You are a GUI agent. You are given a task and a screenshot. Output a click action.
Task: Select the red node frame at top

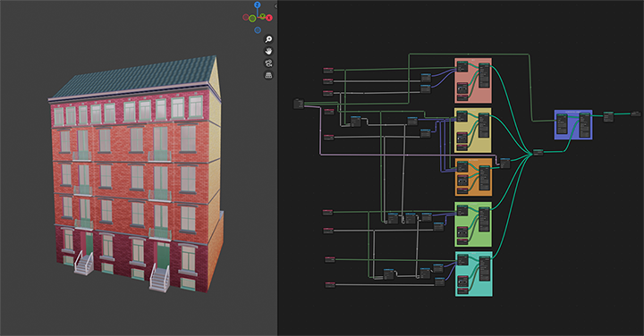coord(473,80)
